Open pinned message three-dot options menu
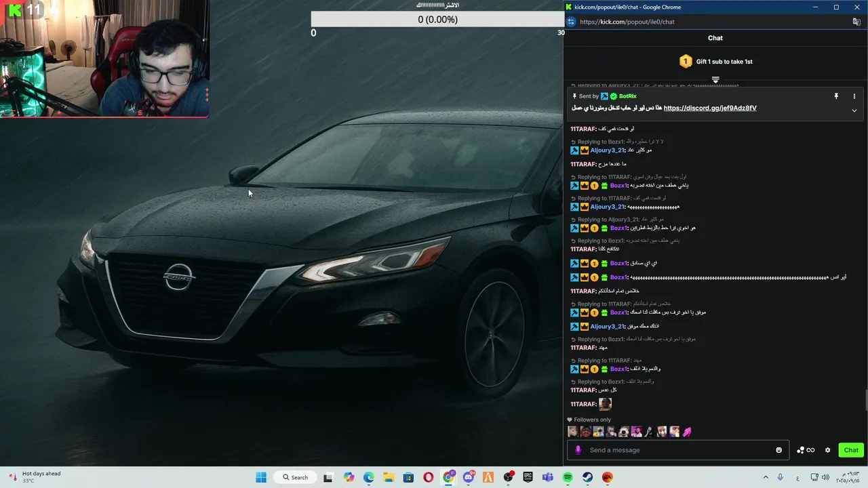The height and width of the screenshot is (488, 868). [854, 96]
